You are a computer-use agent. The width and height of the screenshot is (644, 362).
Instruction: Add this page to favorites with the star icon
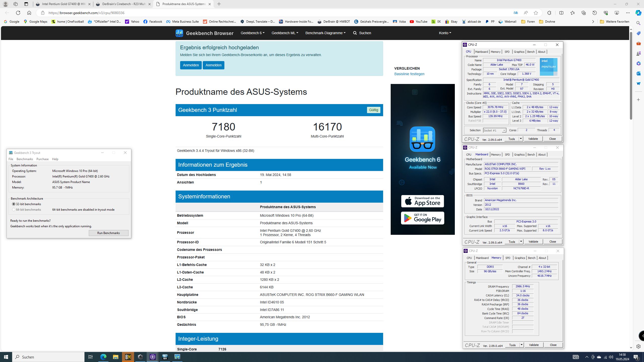[536, 13]
